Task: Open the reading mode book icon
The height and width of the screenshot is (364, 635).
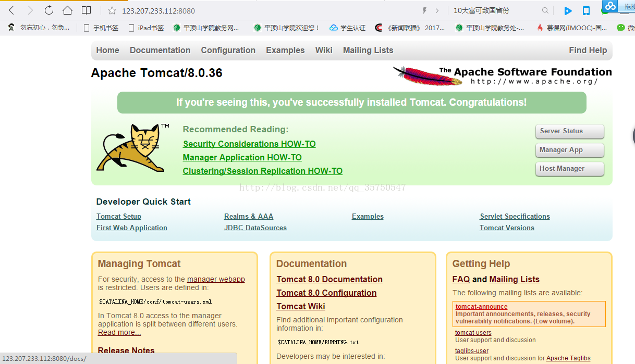Action: coord(86,10)
